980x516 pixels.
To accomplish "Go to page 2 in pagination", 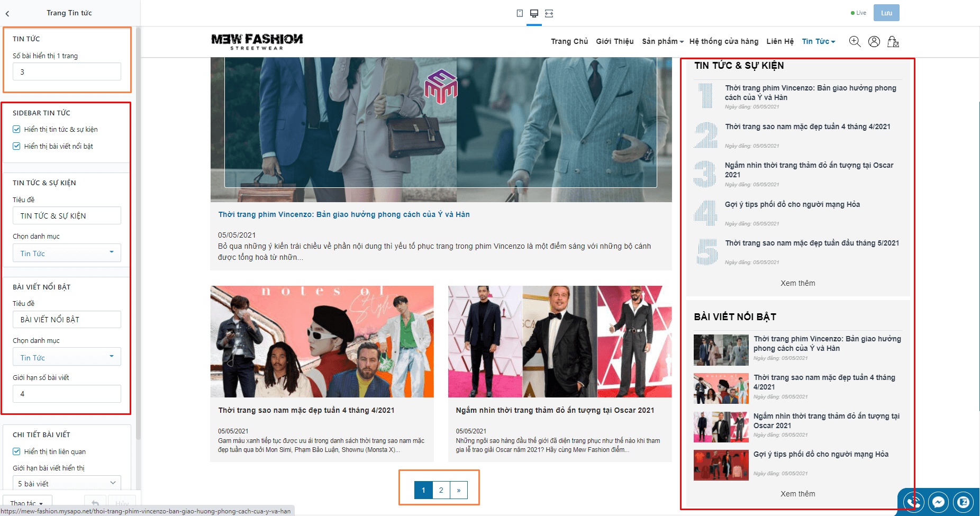I will tap(441, 490).
